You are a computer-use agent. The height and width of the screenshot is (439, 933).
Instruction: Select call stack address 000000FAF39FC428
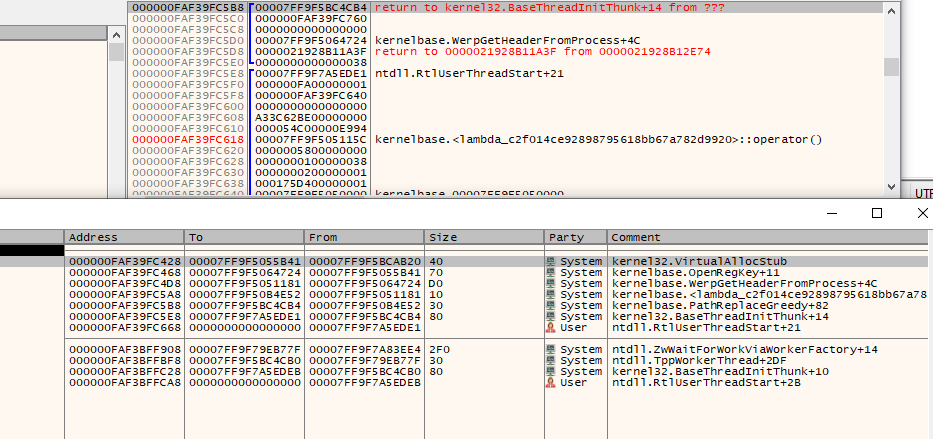pyautogui.click(x=126, y=262)
